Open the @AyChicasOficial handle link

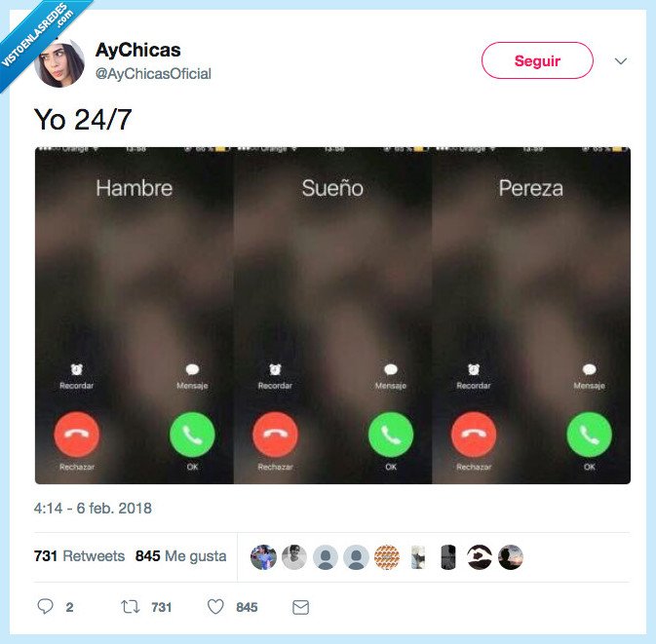click(153, 74)
